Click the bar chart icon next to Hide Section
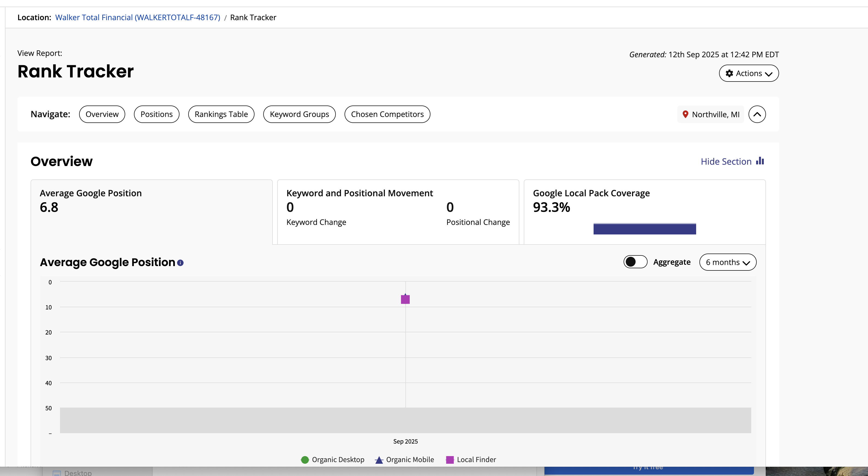The image size is (868, 476). coord(760,161)
